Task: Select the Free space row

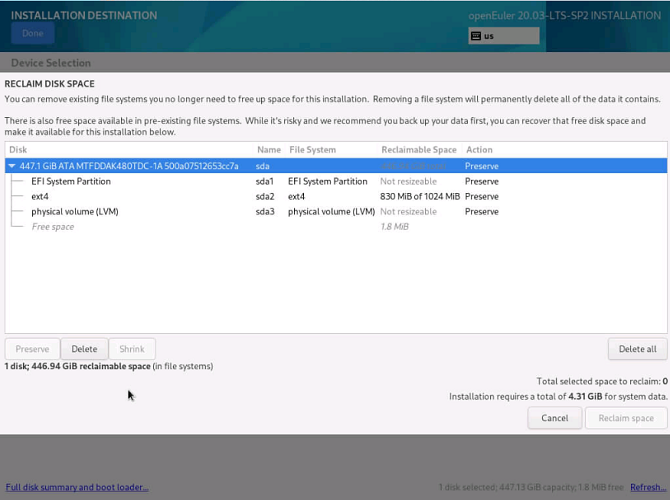Action: [x=52, y=227]
